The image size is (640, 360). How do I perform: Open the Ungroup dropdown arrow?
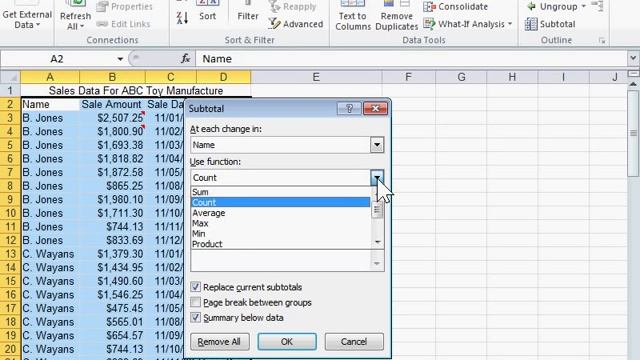tap(583, 7)
